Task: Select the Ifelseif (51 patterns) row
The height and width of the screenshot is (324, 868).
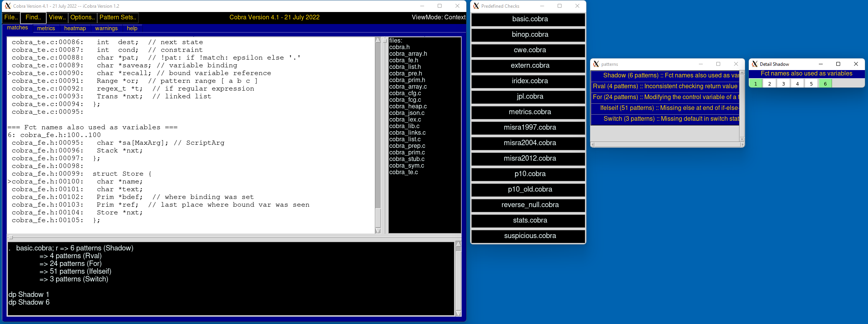Action: coord(666,108)
